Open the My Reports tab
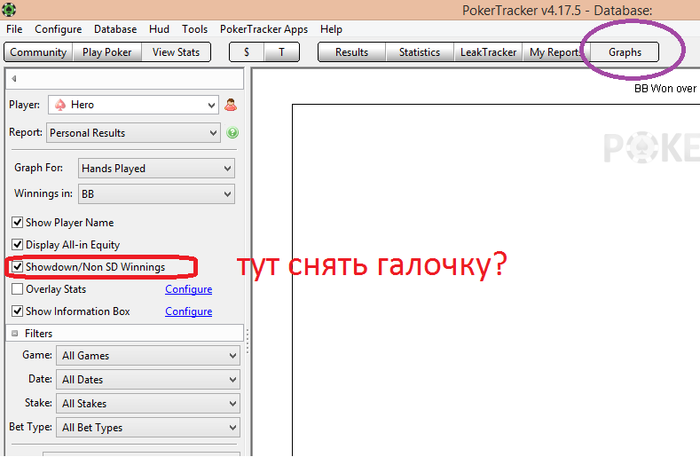The width and height of the screenshot is (700, 457). click(556, 52)
